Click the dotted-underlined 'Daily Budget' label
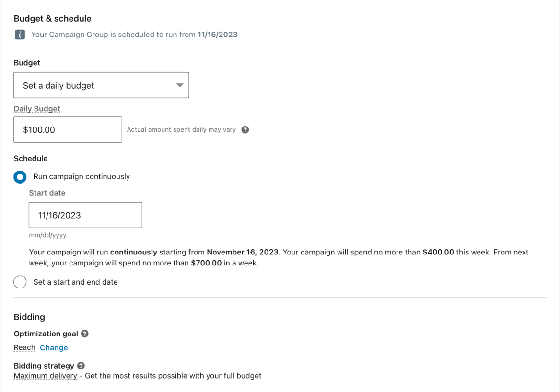 click(x=37, y=109)
